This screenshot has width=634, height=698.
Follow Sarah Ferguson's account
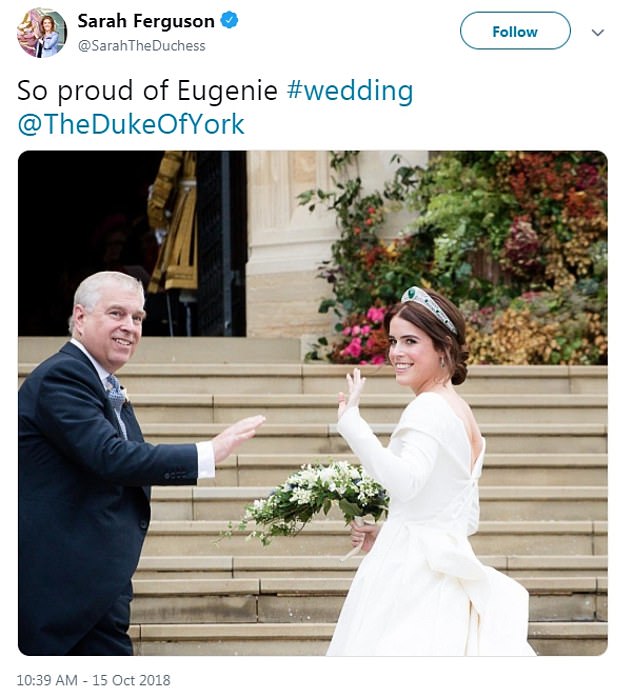tap(515, 31)
